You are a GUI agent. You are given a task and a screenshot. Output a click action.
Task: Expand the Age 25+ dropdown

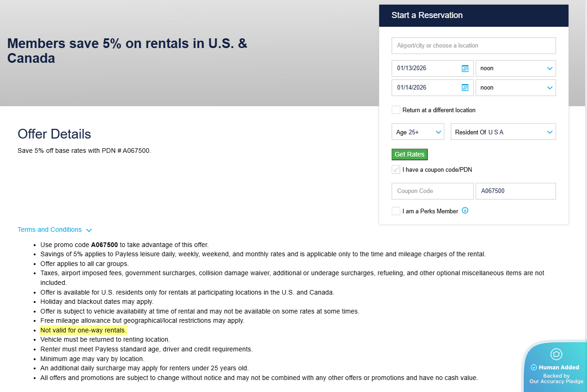pyautogui.click(x=418, y=132)
